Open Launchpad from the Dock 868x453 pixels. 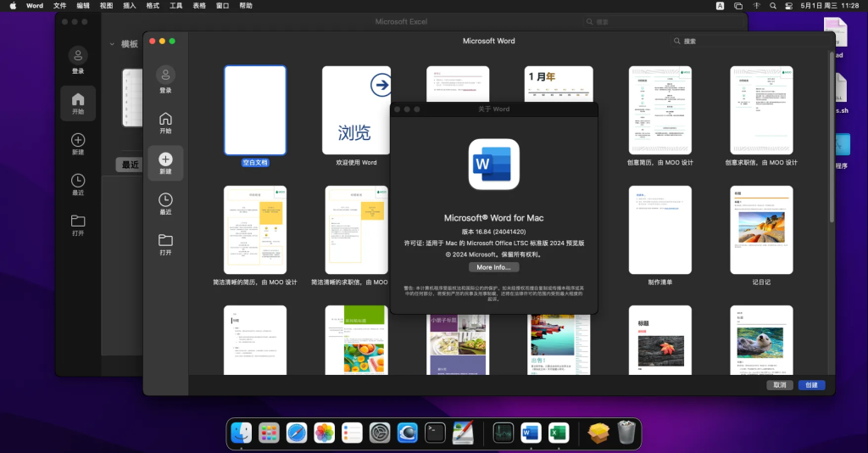(x=269, y=433)
